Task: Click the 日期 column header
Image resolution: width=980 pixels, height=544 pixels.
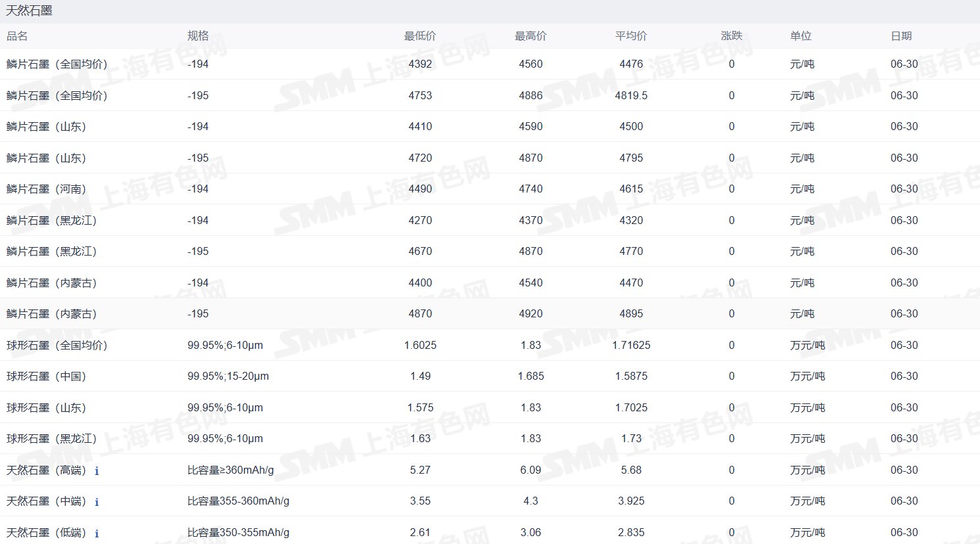Action: pos(901,36)
